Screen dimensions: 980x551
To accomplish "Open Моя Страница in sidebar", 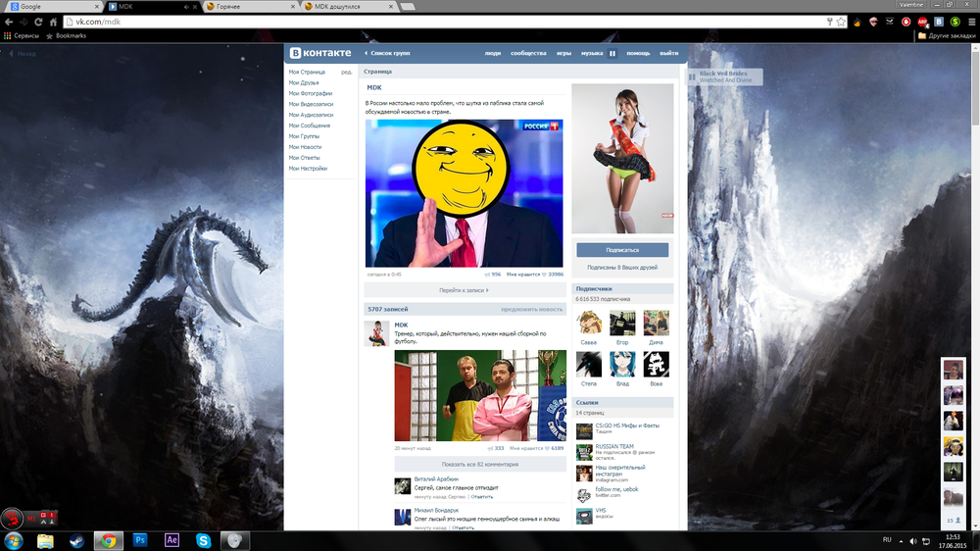I will click(307, 72).
